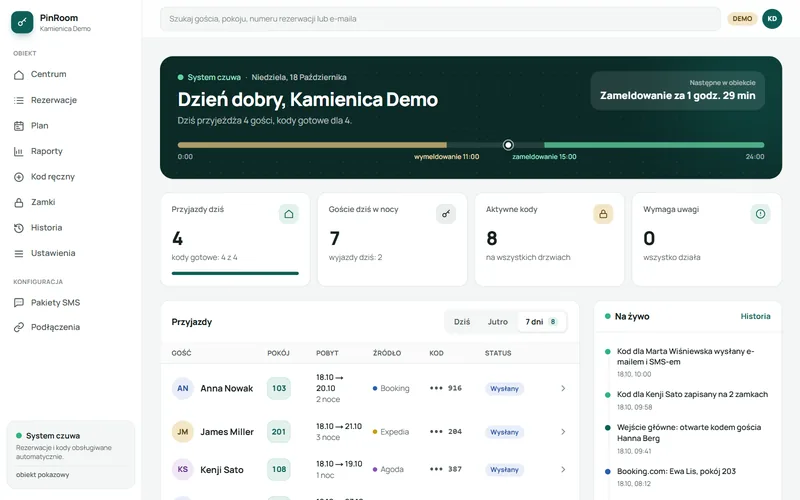800x500 pixels.
Task: Click Expedia source for James Miller
Action: pyautogui.click(x=391, y=432)
